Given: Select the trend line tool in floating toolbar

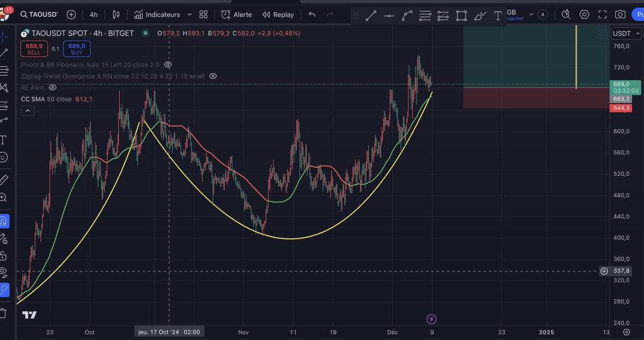Looking at the screenshot, I should [x=371, y=16].
